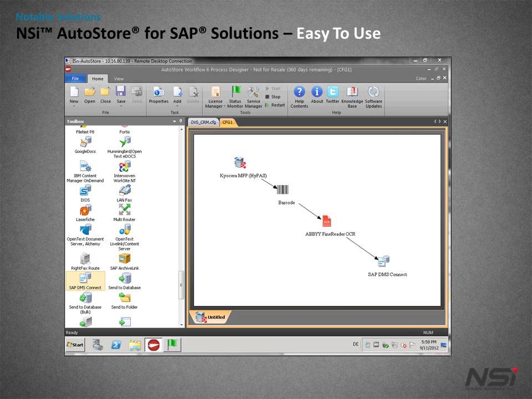Click the Add task icon

[177, 91]
